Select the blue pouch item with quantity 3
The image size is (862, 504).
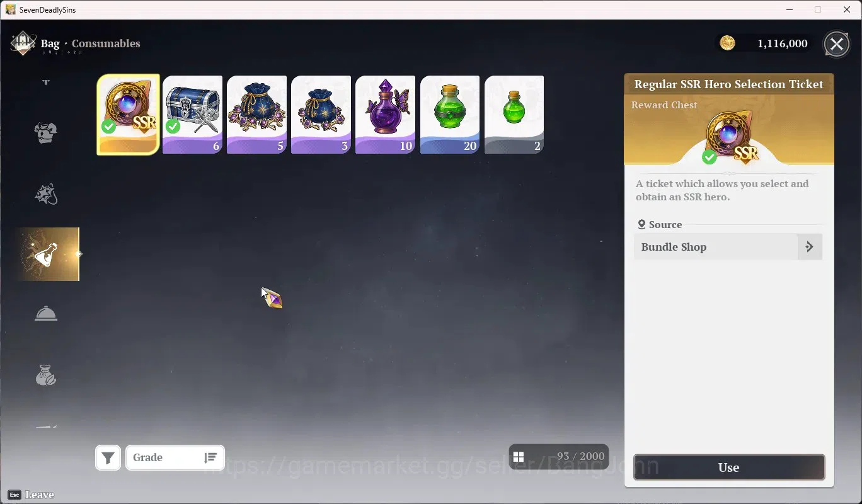click(x=321, y=115)
